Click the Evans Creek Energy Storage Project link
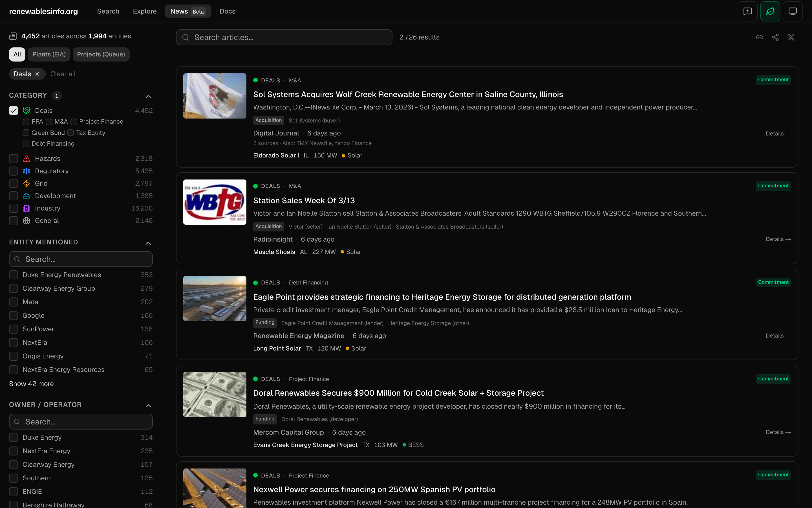 [305, 445]
